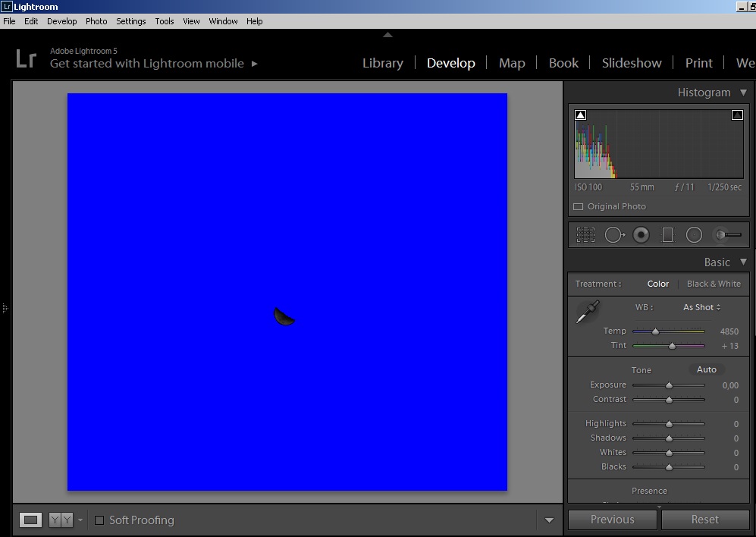Activate the Adjustment Brush tool
The height and width of the screenshot is (537, 756).
point(727,235)
